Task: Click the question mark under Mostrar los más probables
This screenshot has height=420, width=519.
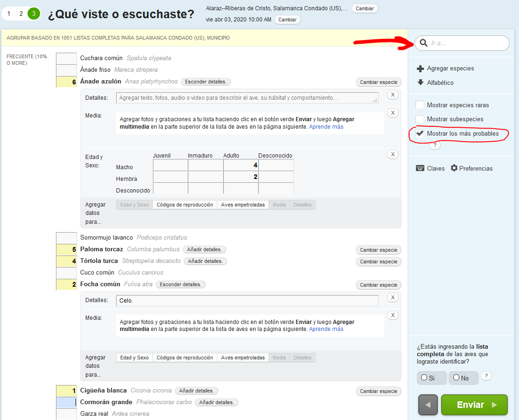Action: [x=435, y=145]
